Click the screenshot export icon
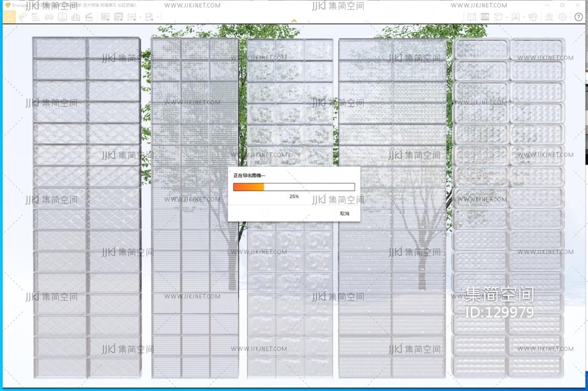 point(105,17)
